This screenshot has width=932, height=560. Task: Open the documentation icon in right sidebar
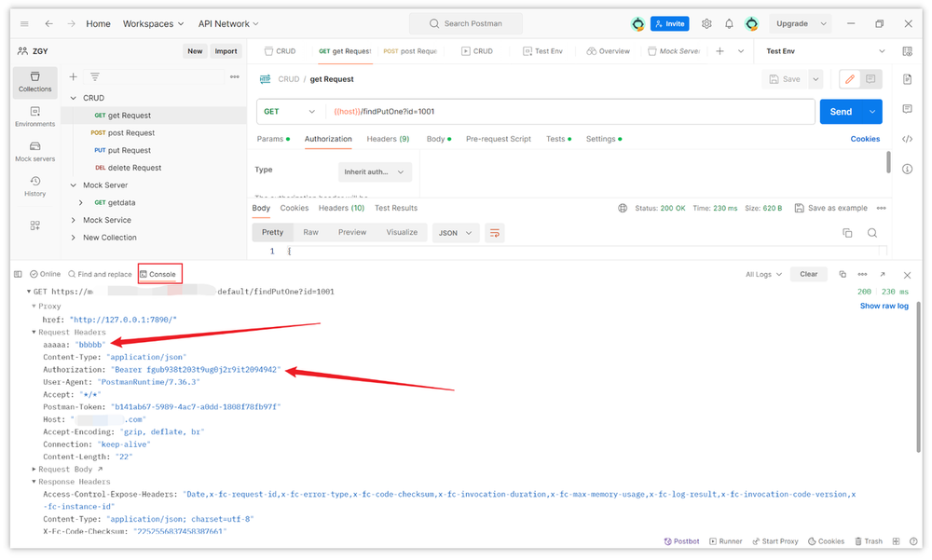(907, 79)
